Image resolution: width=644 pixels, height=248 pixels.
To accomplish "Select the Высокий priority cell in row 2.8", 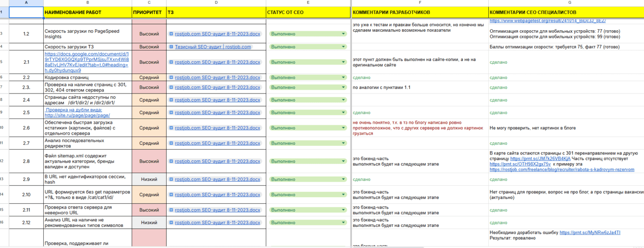I will pos(149,161).
